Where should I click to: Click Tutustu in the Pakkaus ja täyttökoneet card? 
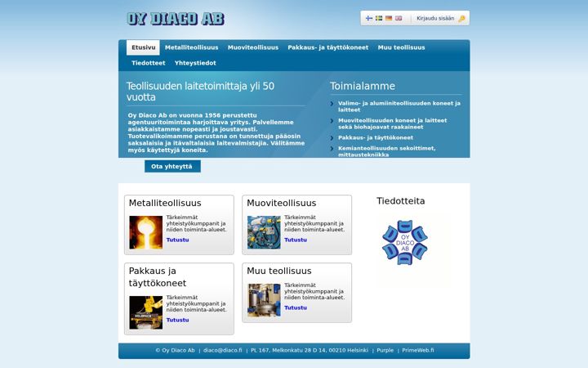pos(177,320)
